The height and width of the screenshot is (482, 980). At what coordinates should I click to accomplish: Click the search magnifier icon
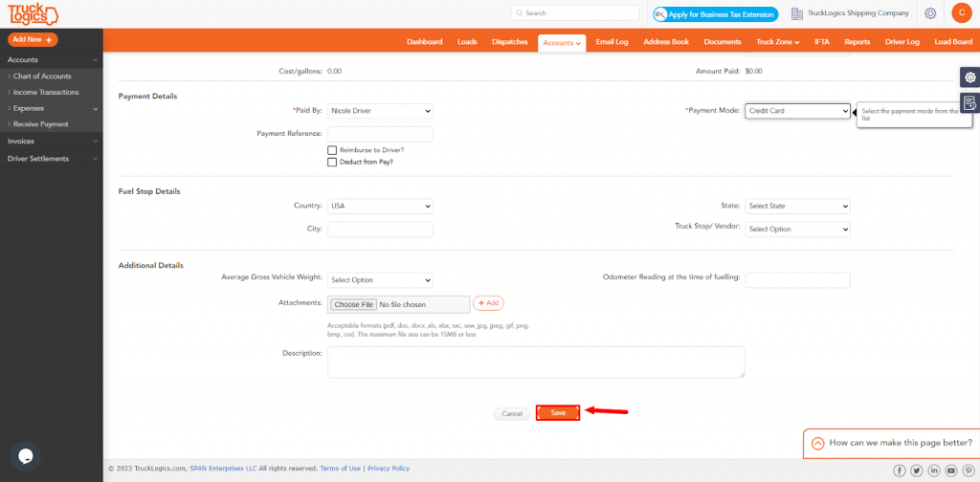tap(520, 13)
